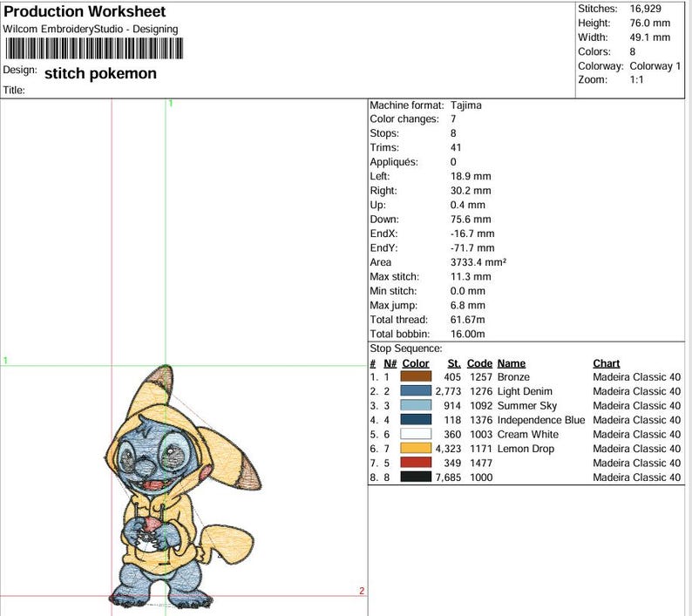Click the 'Appliqués:' label
Screen dimensions: 692x616
[394, 162]
